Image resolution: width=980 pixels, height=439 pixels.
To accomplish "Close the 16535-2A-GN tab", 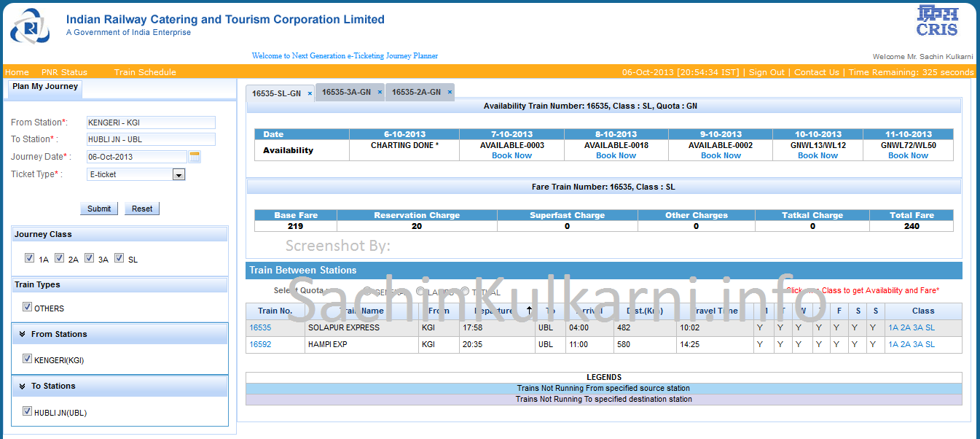I will click(450, 93).
